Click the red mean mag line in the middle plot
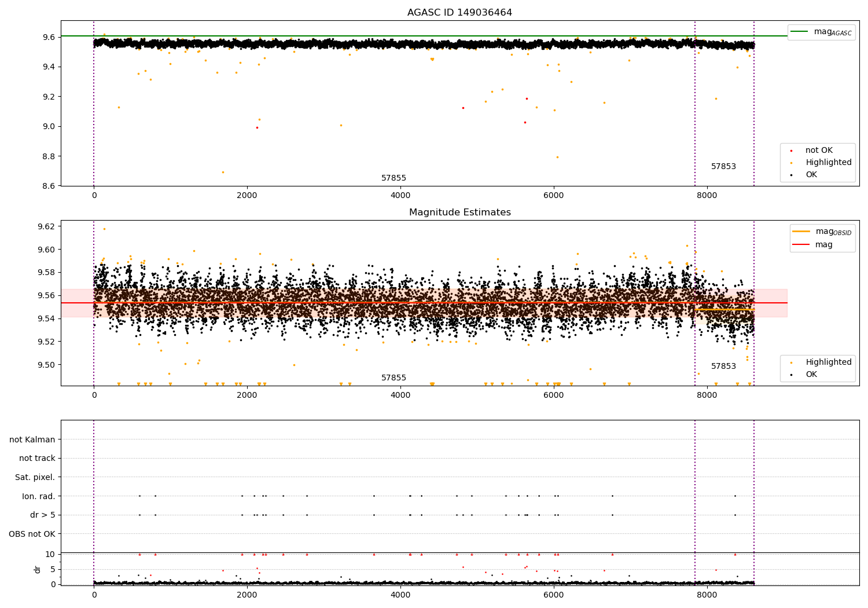 tap(424, 303)
